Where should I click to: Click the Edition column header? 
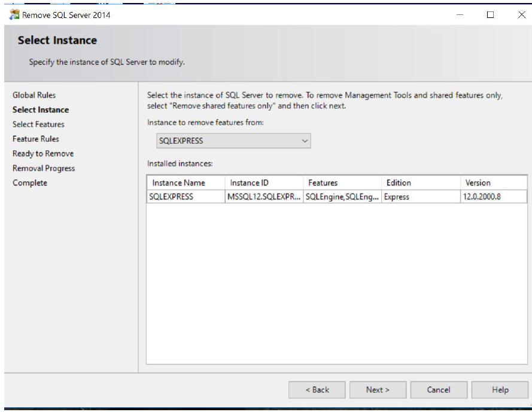(x=421, y=183)
